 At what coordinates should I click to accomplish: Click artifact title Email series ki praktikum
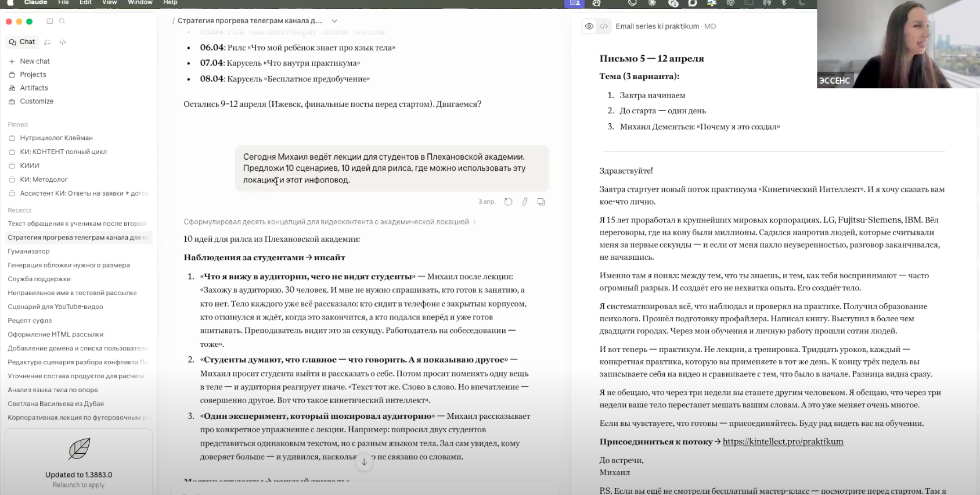tap(657, 27)
